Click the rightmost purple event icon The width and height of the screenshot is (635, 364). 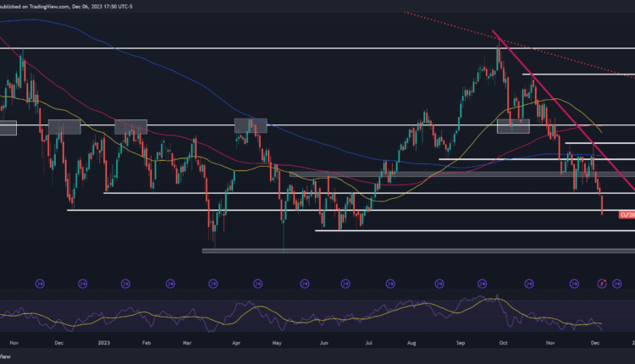[619, 283]
